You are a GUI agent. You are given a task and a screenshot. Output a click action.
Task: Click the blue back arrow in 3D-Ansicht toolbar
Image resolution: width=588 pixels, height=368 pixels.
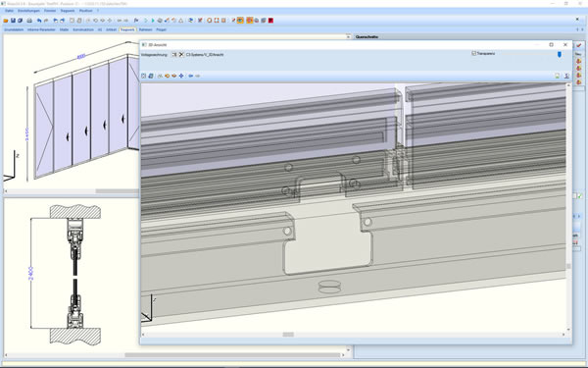click(x=190, y=76)
